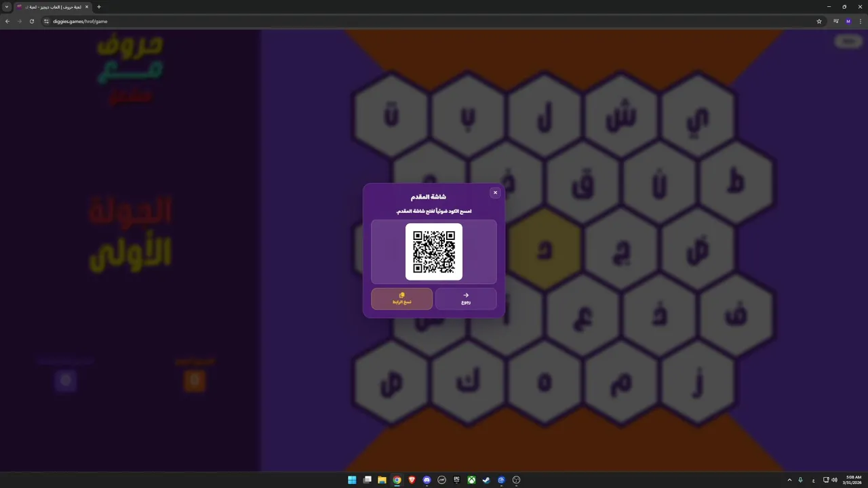Image resolution: width=868 pixels, height=488 pixels.
Task: Close the presenter screen dialog with X
Action: [x=495, y=192]
